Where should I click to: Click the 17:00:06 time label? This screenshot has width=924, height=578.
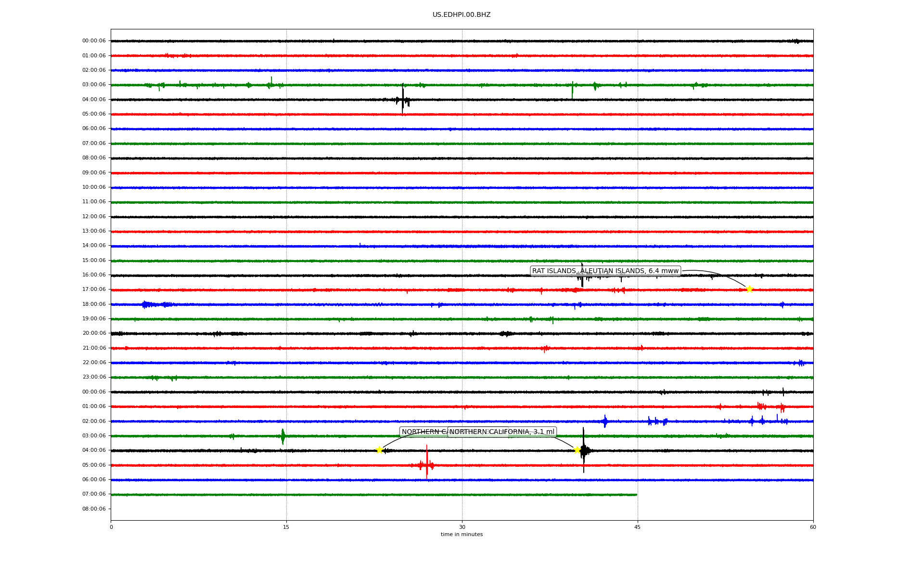pyautogui.click(x=94, y=289)
